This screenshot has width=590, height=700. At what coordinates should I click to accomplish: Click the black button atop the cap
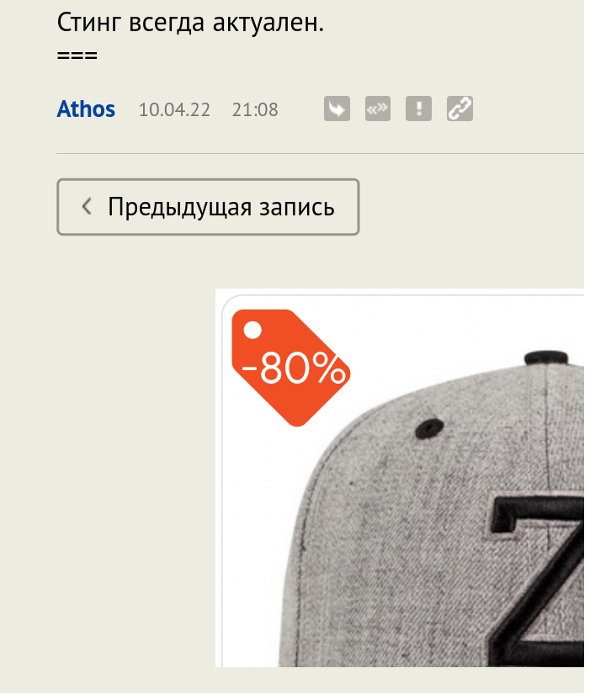pyautogui.click(x=545, y=358)
